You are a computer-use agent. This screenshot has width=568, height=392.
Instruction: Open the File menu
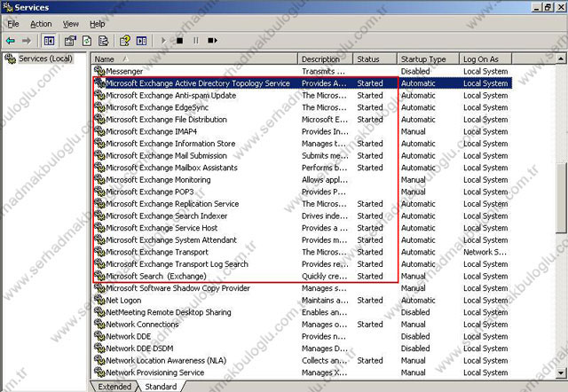[13, 24]
